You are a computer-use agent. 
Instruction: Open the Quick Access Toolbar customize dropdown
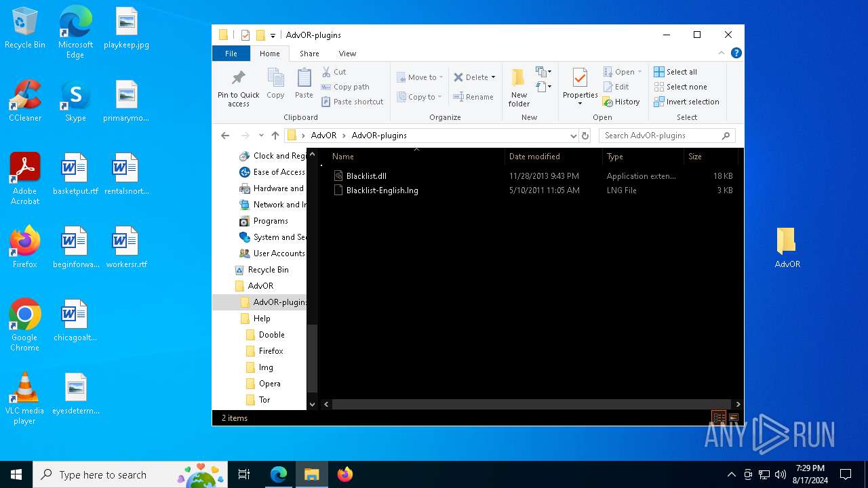[273, 35]
